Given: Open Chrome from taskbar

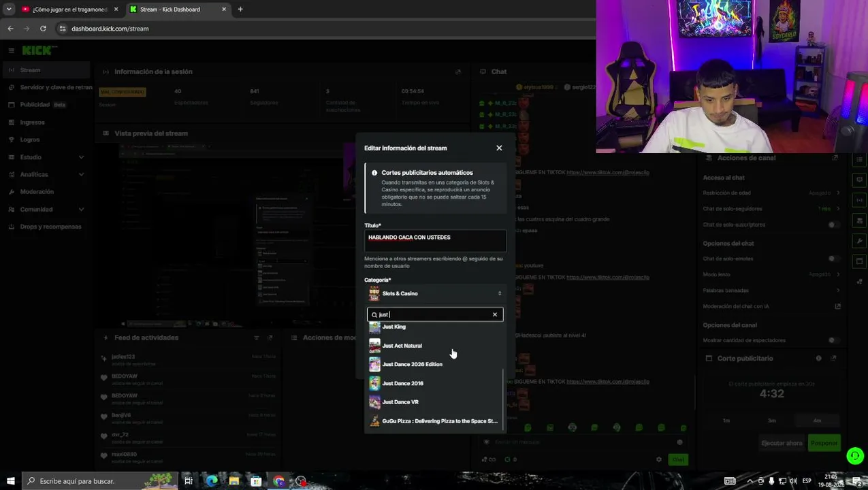Looking at the screenshot, I should pos(278,481).
